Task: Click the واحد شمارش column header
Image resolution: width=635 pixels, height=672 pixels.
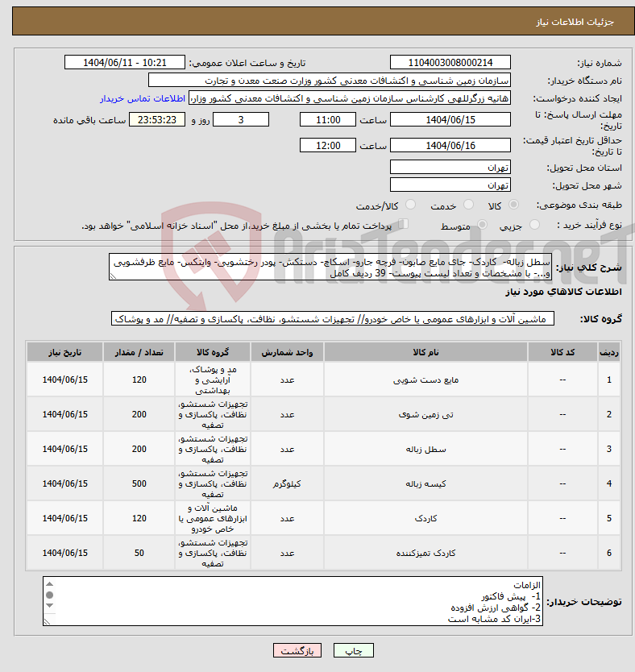Action: click(x=287, y=352)
